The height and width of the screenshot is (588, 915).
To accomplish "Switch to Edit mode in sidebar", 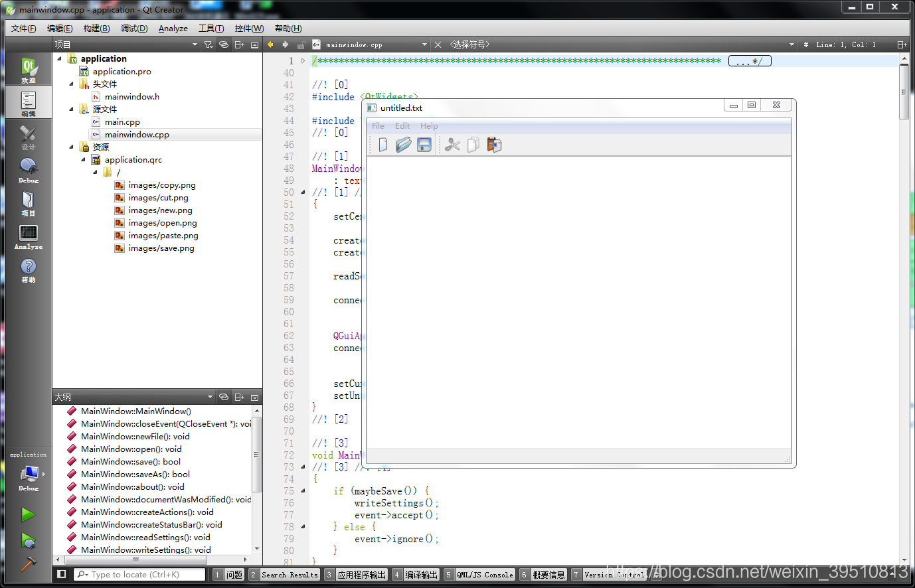I will click(x=29, y=102).
